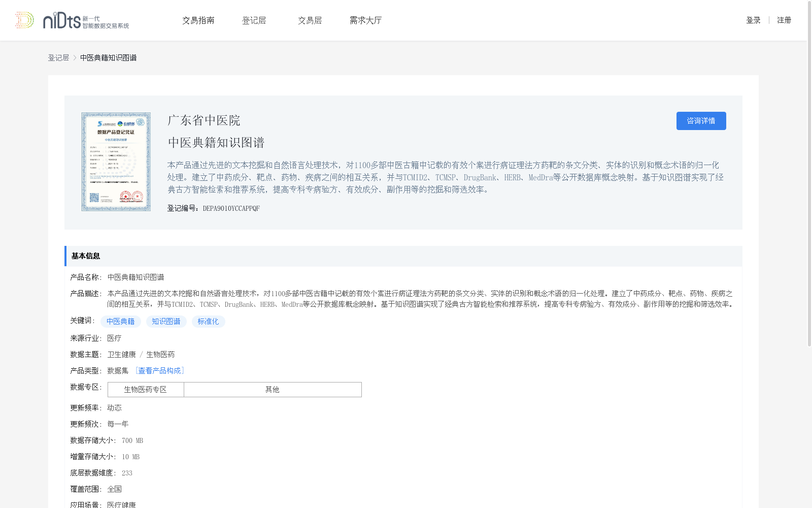This screenshot has width=812, height=508.
Task: Select the 233 dimension value
Action: pos(127,473)
